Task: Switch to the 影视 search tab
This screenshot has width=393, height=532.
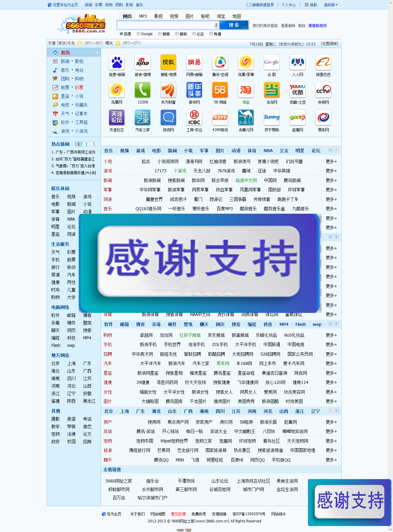Action: [159, 16]
